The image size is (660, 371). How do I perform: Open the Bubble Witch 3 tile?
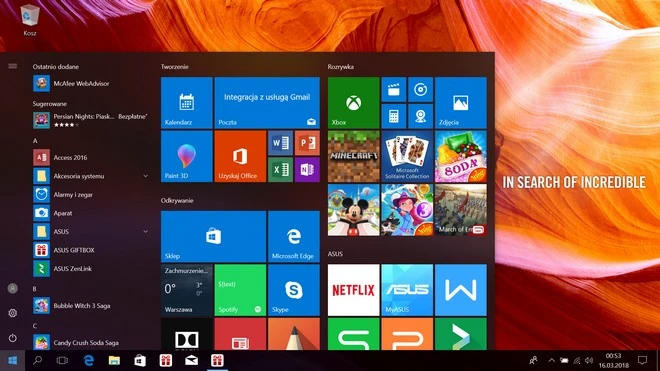tap(407, 210)
